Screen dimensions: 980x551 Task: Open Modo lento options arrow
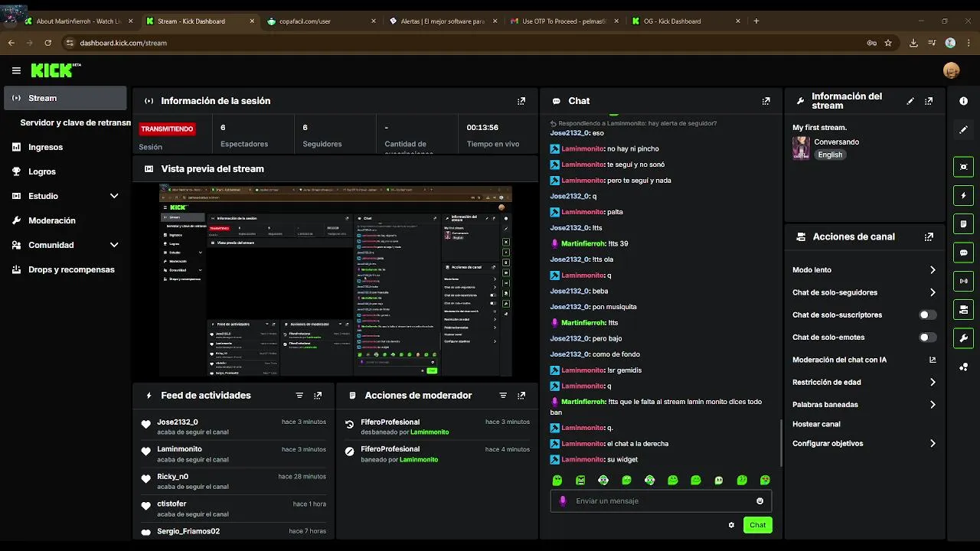(x=933, y=270)
